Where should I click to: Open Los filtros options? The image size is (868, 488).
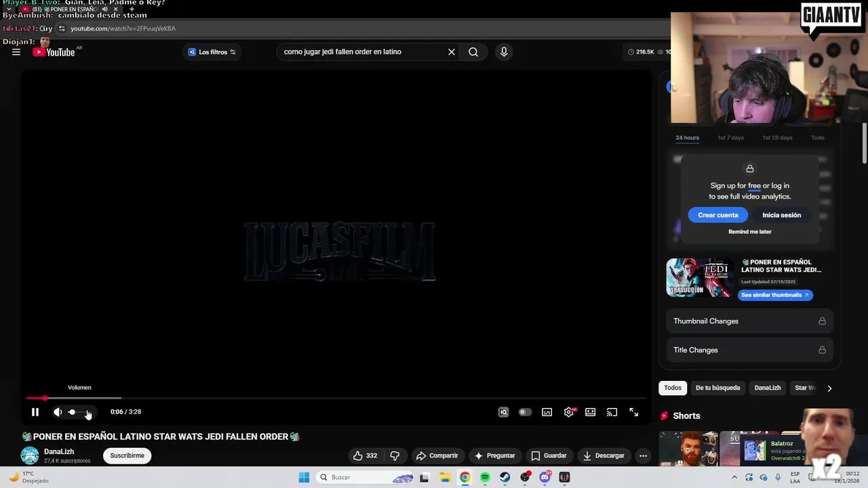(212, 52)
